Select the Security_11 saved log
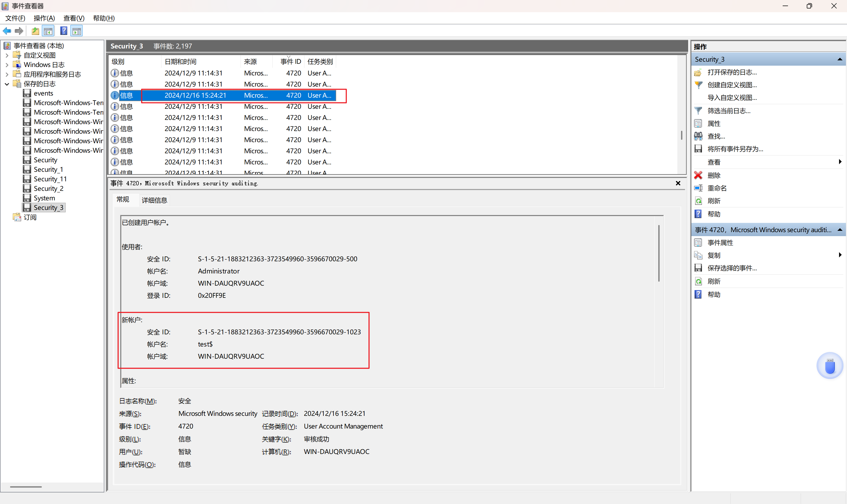This screenshot has width=847, height=504. [50, 179]
